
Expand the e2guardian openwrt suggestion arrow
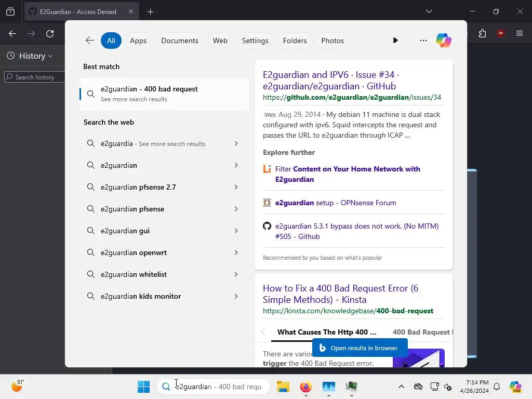tap(236, 252)
